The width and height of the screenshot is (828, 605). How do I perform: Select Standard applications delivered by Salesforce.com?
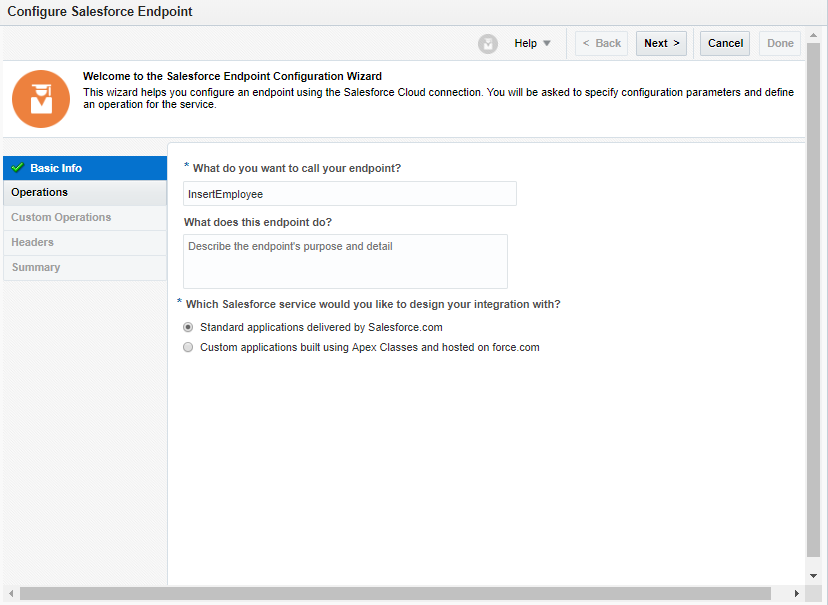pyautogui.click(x=188, y=327)
